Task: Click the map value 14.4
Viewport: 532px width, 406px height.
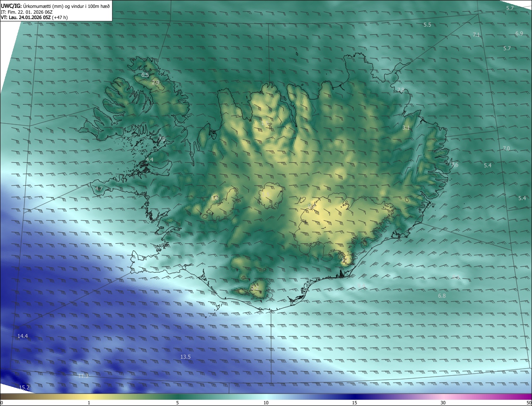Action: tap(22, 336)
